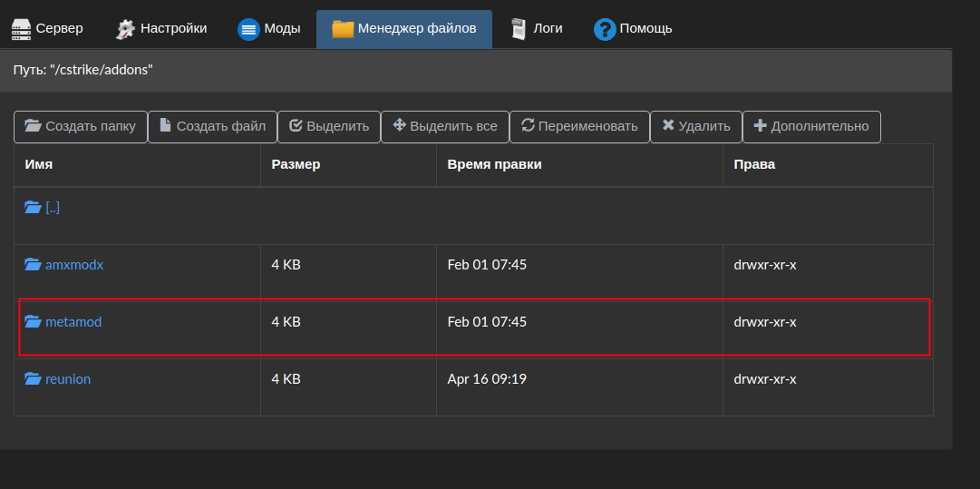The height and width of the screenshot is (489, 980).
Task: Click the Имя column header
Action: (x=39, y=164)
